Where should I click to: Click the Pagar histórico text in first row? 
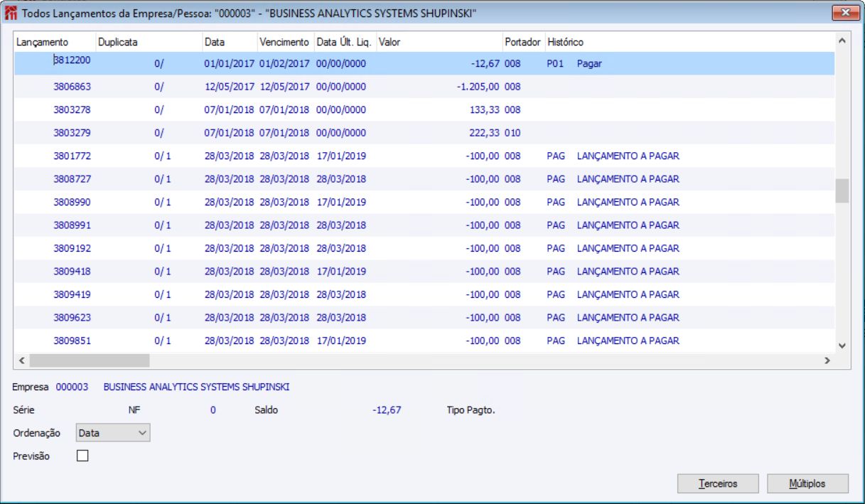pos(589,63)
